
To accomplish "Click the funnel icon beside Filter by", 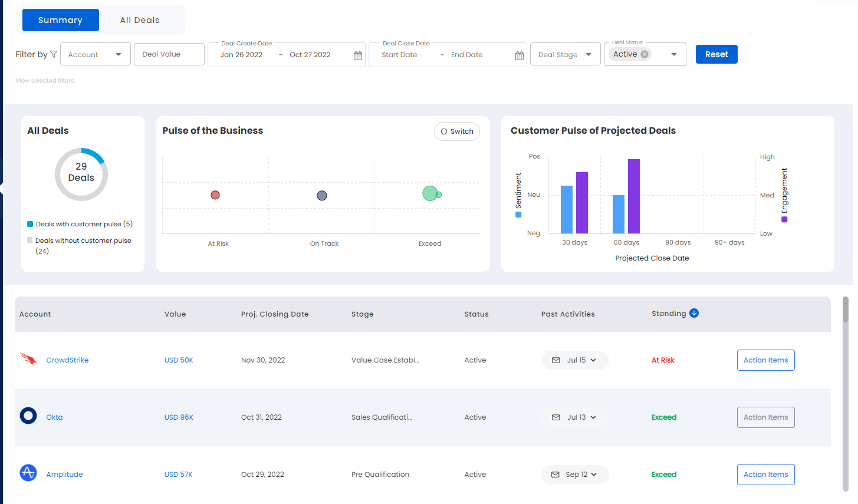I will (54, 54).
